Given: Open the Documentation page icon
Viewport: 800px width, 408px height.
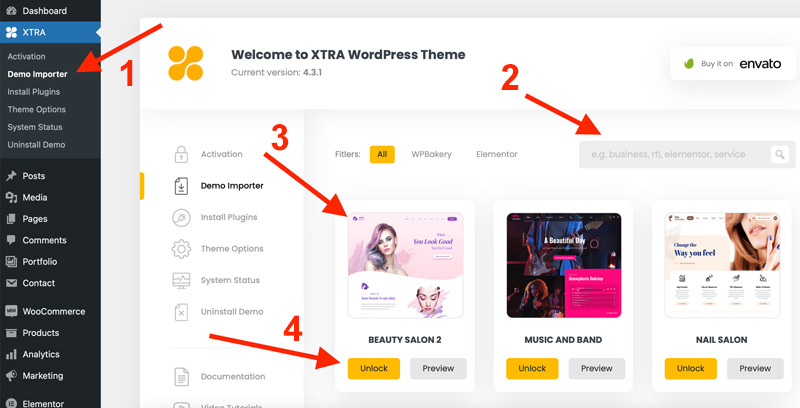Looking at the screenshot, I should (181, 377).
